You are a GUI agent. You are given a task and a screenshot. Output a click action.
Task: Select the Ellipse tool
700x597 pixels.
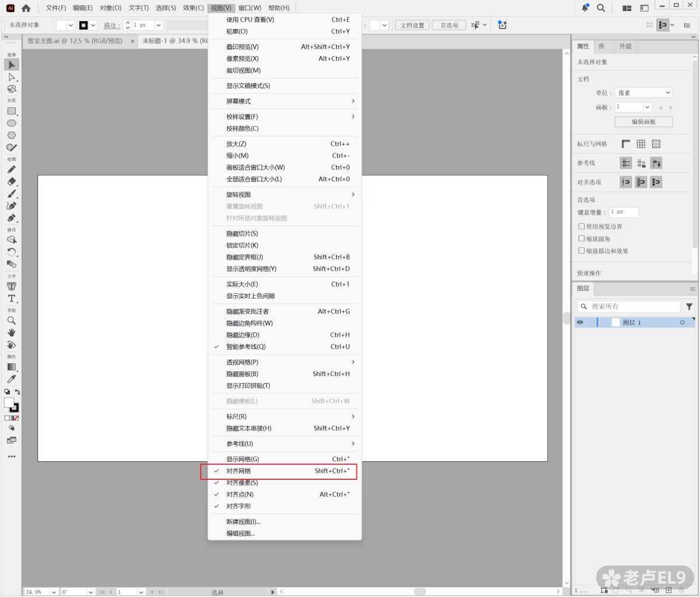[x=12, y=123]
